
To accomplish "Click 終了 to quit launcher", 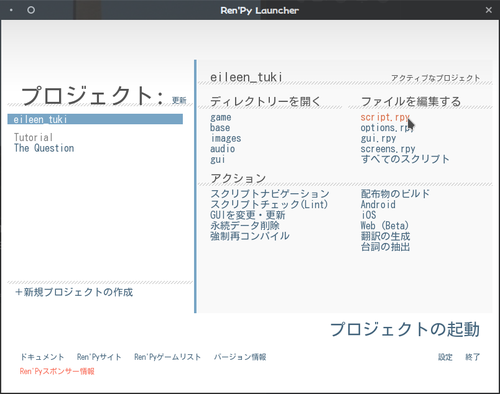I will tap(473, 357).
